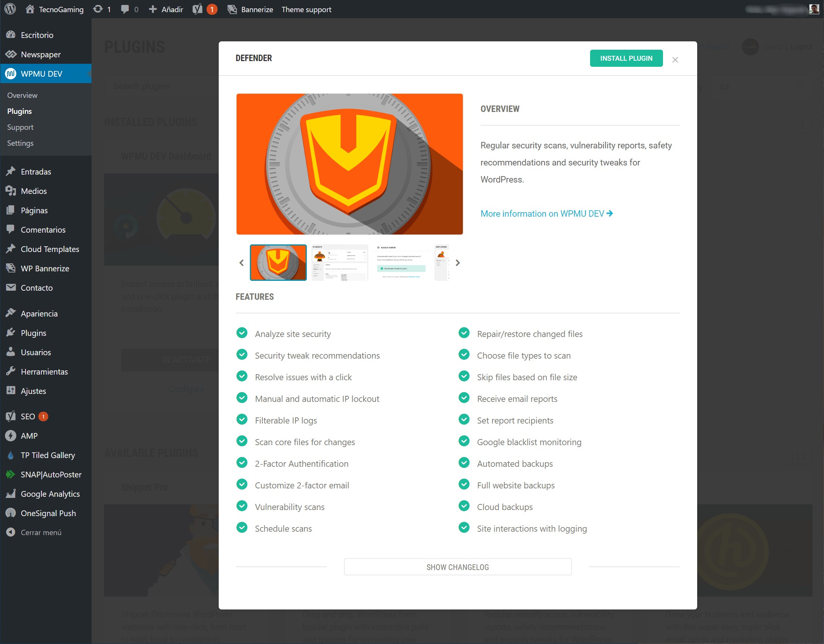Open More information on WPMU DEV link

(x=547, y=214)
